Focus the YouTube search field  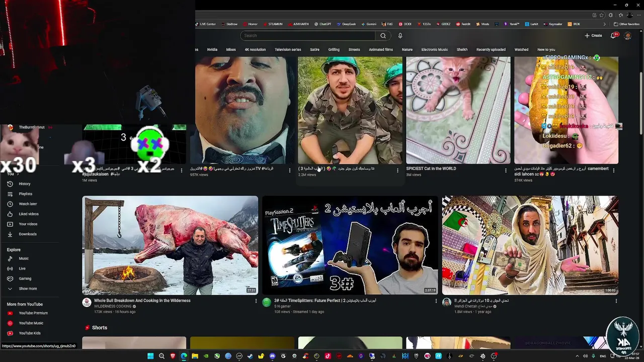coord(307,36)
